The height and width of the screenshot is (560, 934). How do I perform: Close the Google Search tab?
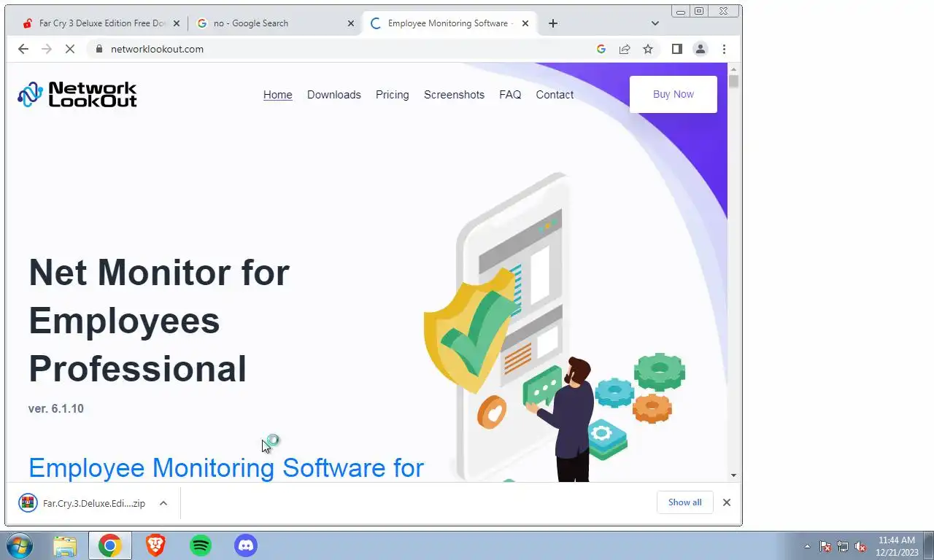click(350, 23)
